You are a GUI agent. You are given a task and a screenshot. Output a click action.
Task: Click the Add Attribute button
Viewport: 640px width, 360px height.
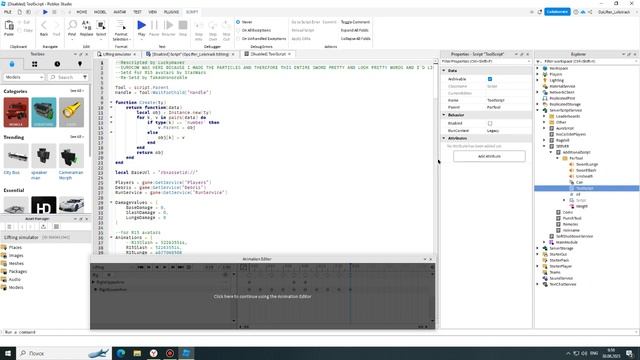pyautogui.click(x=489, y=156)
